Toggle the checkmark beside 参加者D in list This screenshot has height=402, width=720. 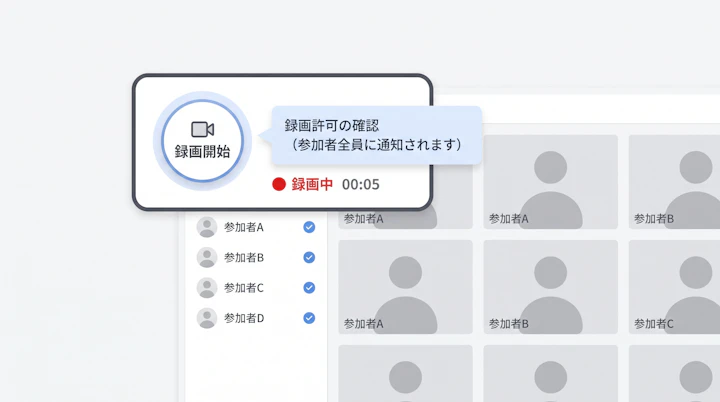pyautogui.click(x=309, y=318)
